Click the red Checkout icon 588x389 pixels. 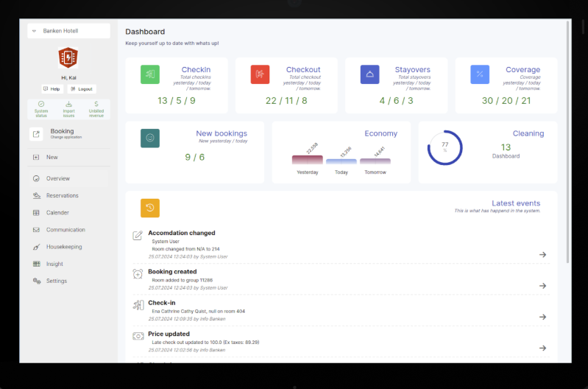click(x=260, y=74)
